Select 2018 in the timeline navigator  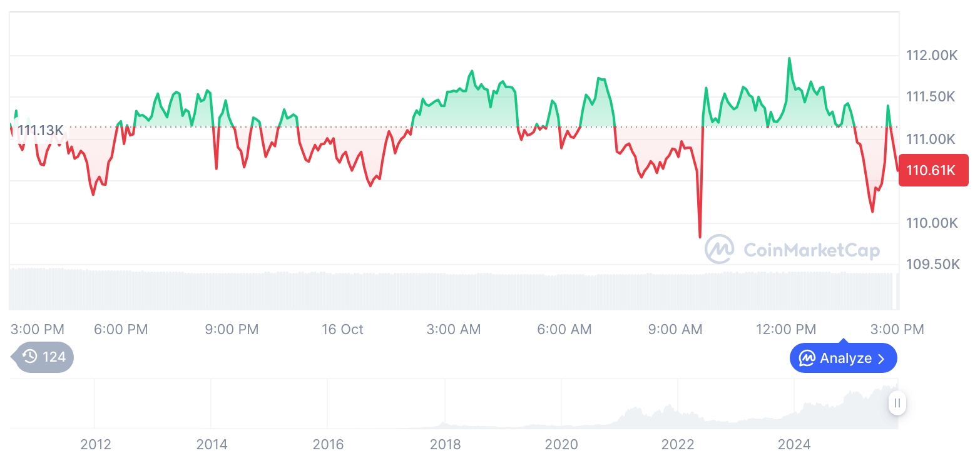[445, 445]
